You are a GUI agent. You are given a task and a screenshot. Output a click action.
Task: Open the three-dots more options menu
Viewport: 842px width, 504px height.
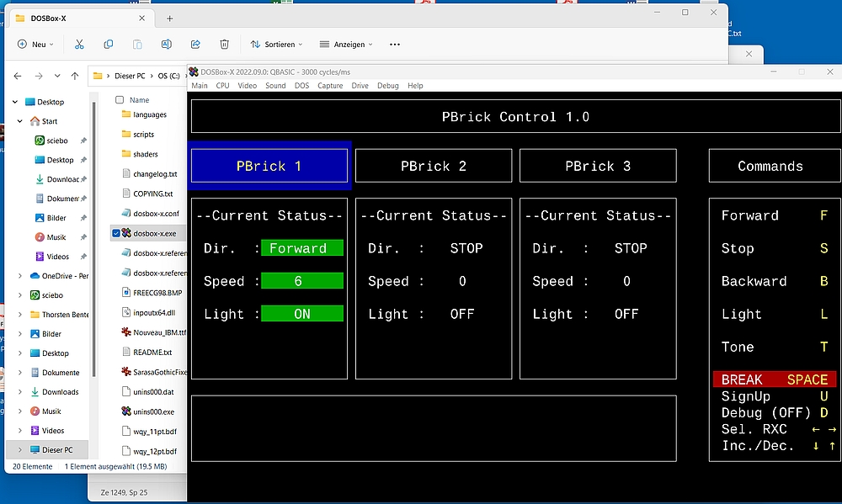tap(395, 45)
